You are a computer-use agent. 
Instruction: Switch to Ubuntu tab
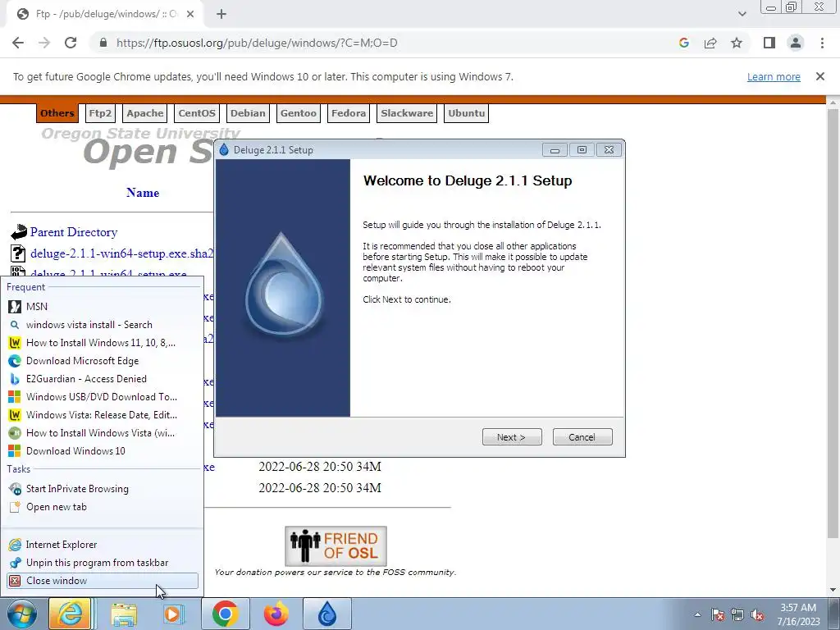466,113
